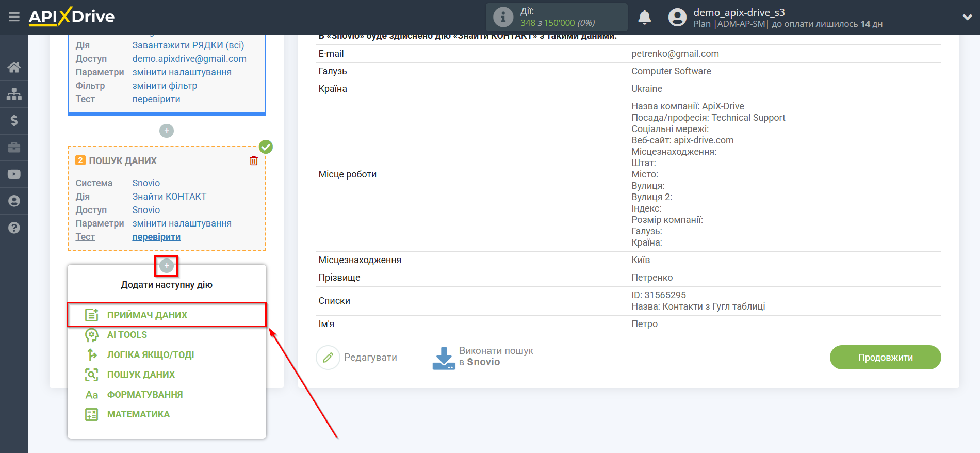
Task: Click the ПОШУК ДАНИХ magnifier icon
Action: [x=92, y=375]
